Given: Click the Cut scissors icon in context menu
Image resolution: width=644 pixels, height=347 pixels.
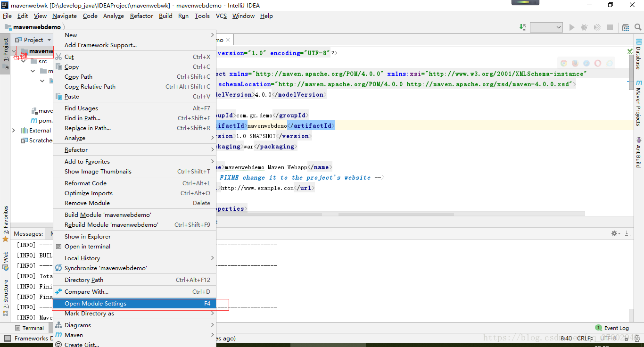Looking at the screenshot, I should pos(58,57).
